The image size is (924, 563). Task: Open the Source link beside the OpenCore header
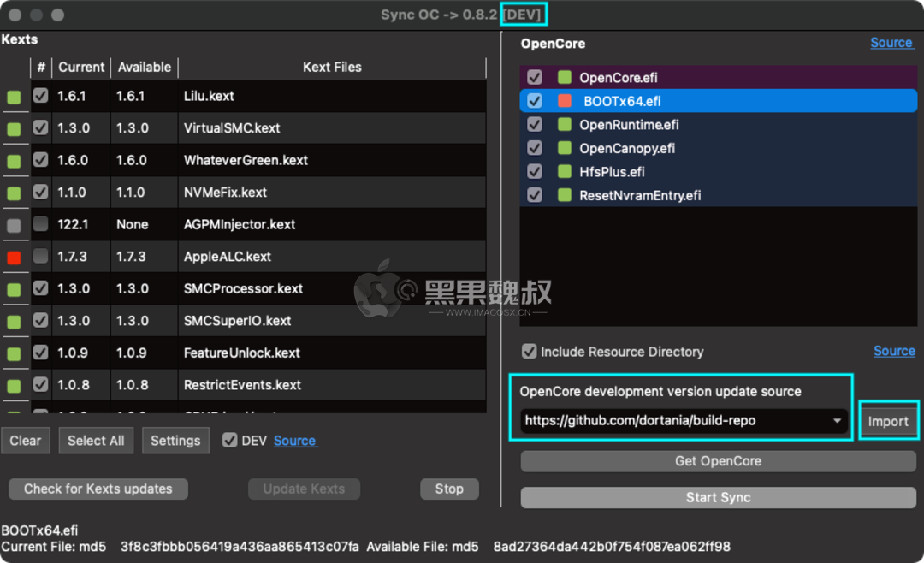click(x=892, y=42)
